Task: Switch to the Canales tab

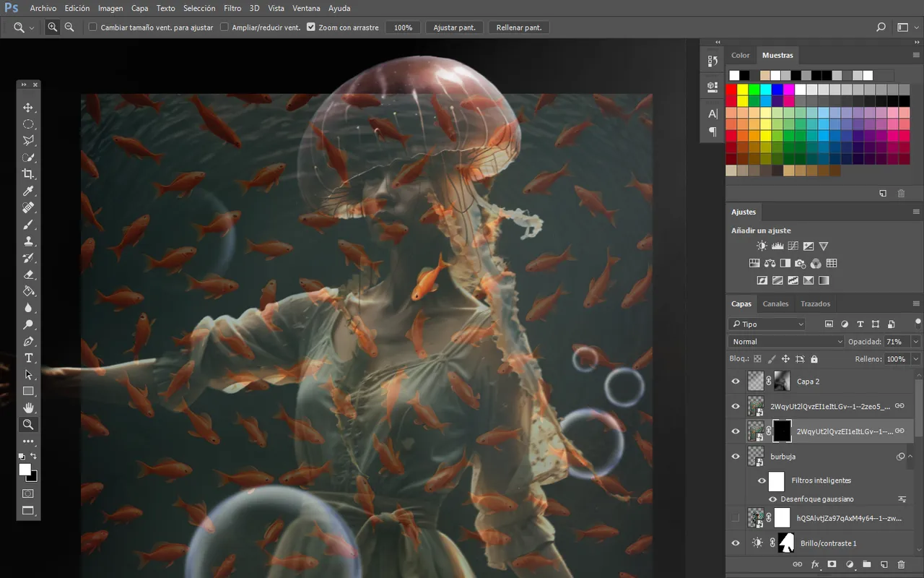Action: [776, 303]
